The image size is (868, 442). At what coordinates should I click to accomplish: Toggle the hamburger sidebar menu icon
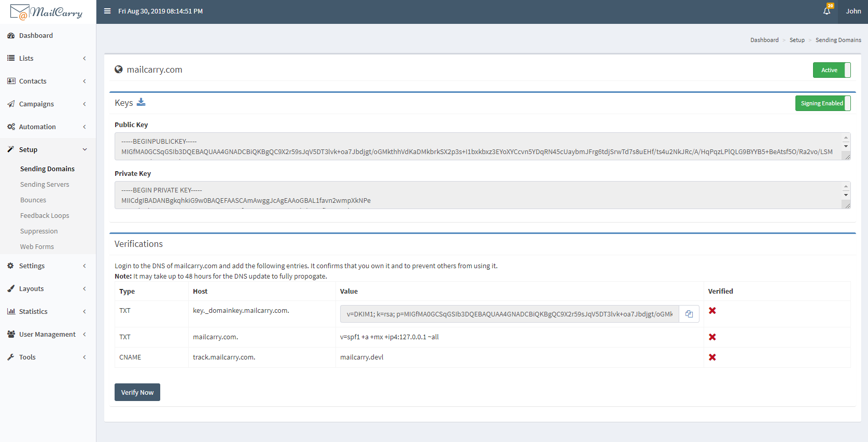pyautogui.click(x=107, y=11)
